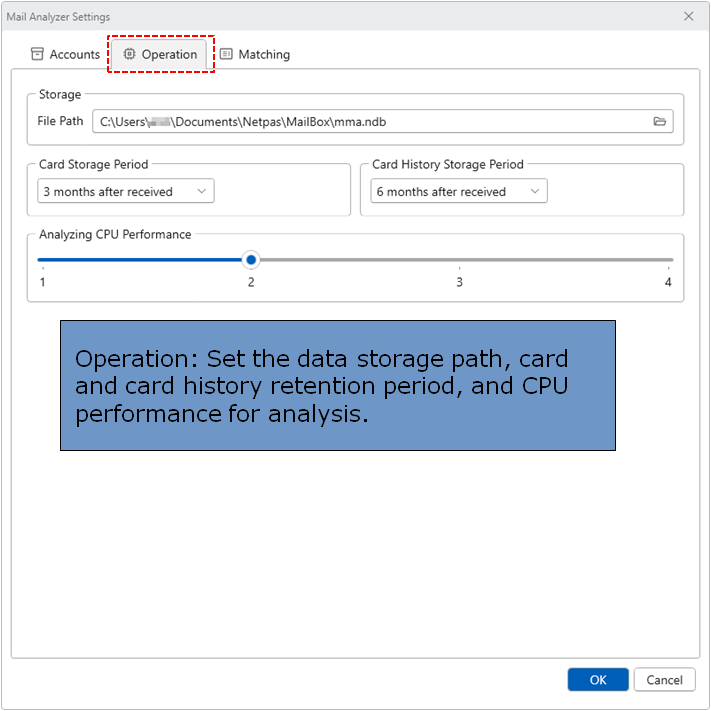Expand chevron beside '3 months after received'
This screenshot has height=711, width=711.
tap(201, 191)
